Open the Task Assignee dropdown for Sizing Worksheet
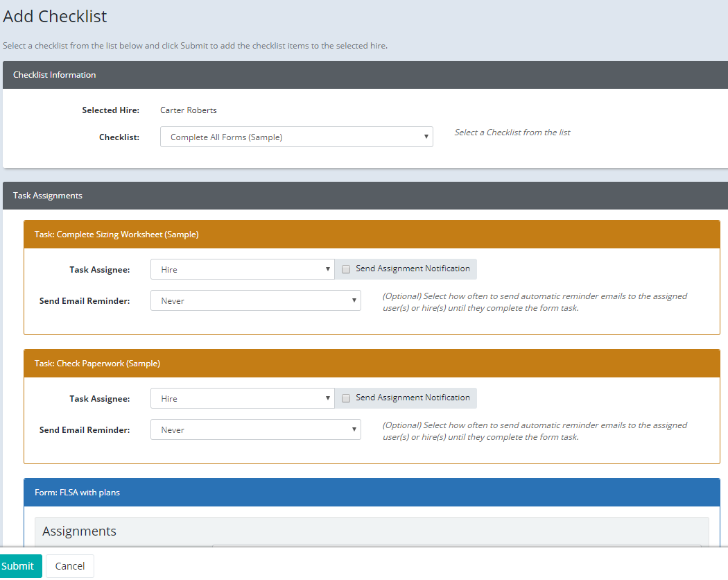This screenshot has width=728, height=580. coord(241,268)
